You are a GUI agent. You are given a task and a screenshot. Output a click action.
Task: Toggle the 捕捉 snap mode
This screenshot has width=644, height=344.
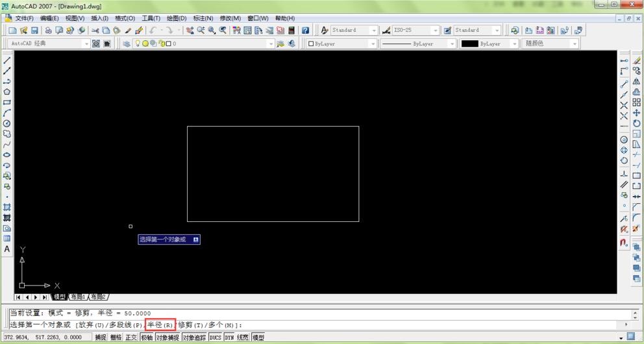pos(101,338)
